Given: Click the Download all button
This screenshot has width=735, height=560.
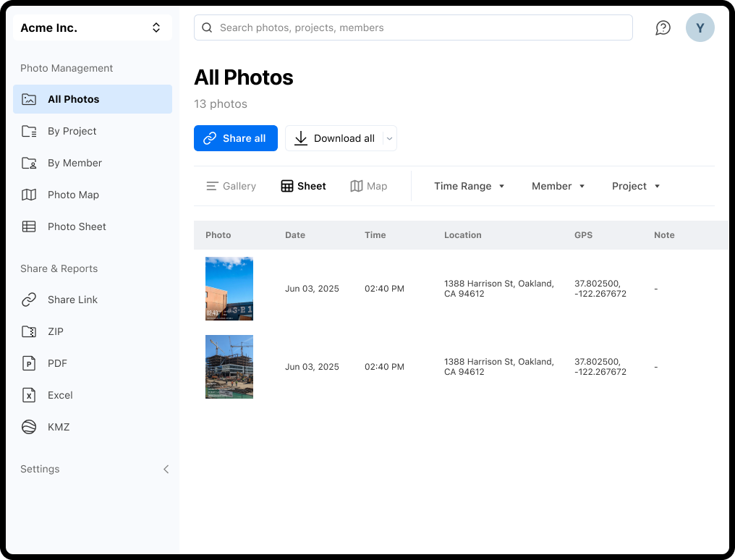Looking at the screenshot, I should click(x=334, y=138).
